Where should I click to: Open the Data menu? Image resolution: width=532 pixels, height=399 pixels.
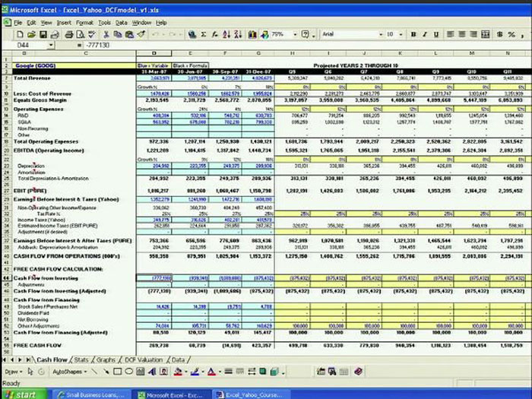click(x=121, y=23)
